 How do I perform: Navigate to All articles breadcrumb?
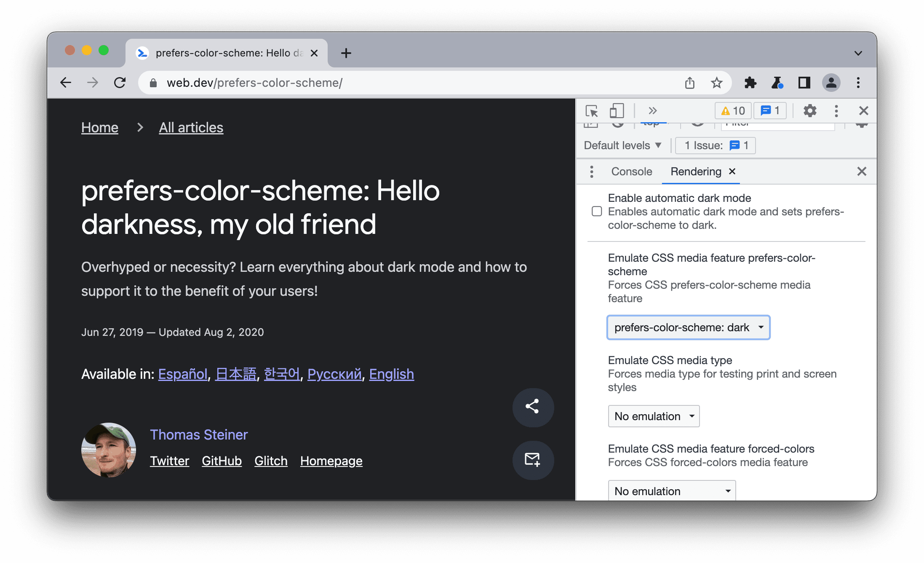pyautogui.click(x=191, y=127)
